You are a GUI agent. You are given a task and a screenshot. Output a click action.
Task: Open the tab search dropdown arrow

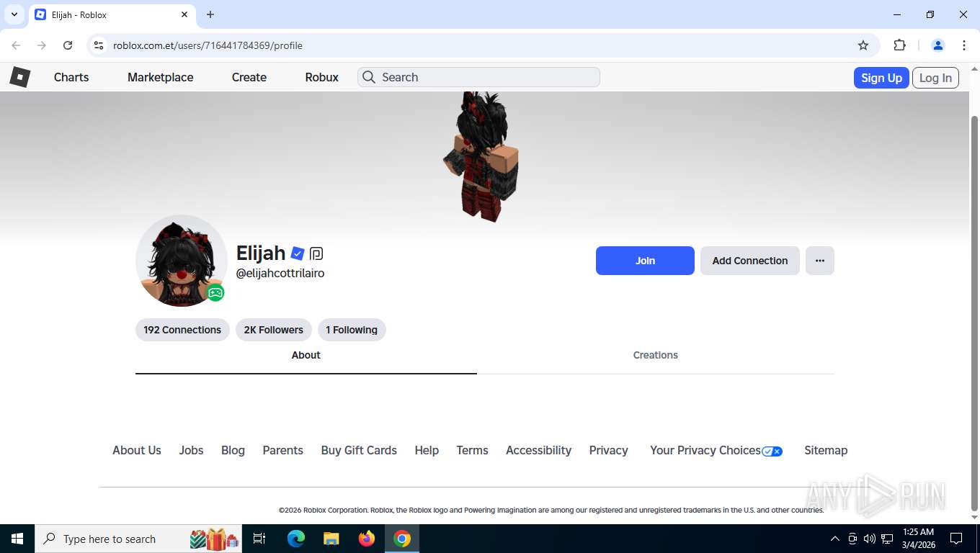[14, 14]
